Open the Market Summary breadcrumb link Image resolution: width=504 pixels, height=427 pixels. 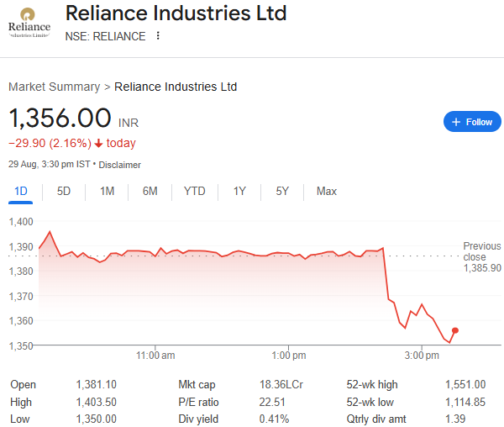tap(54, 87)
